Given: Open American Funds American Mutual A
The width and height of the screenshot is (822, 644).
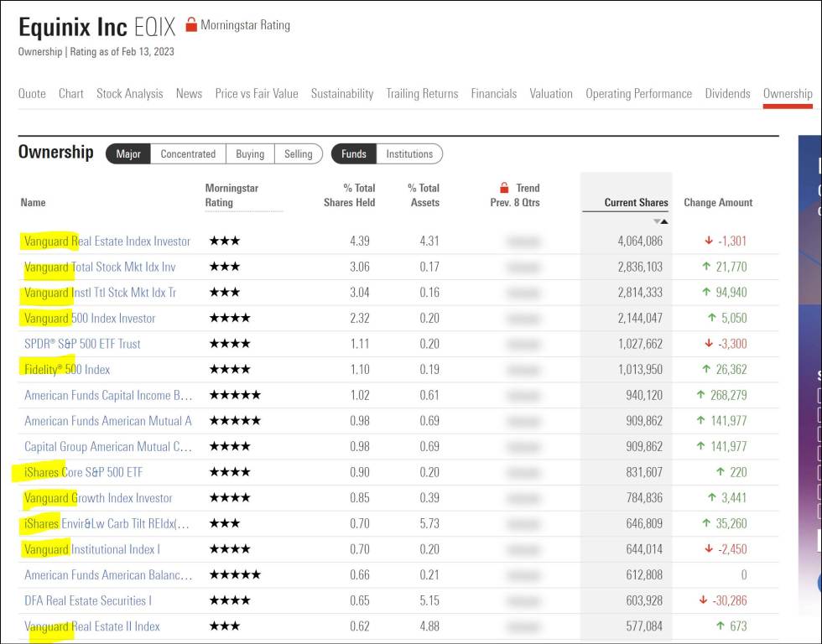Looking at the screenshot, I should [108, 421].
